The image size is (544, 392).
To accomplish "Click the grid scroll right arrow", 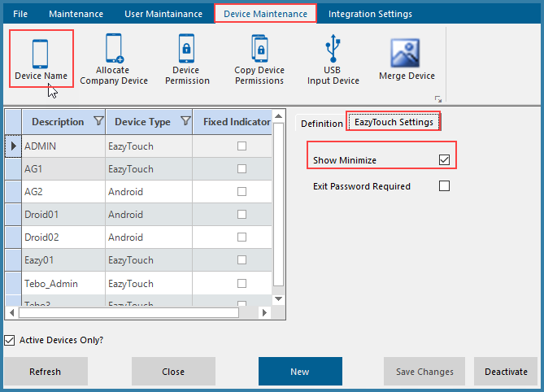I will tap(264, 312).
